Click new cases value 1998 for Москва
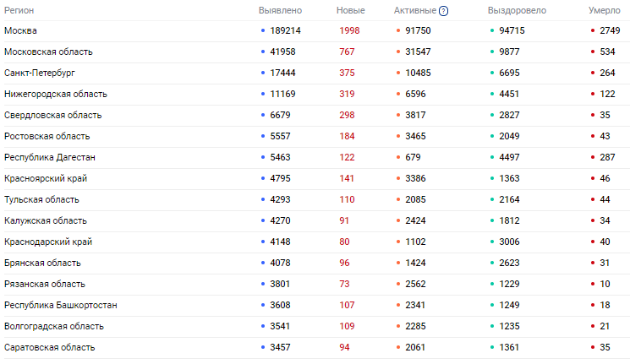Viewport: 630px width, 364px height. coord(349,31)
